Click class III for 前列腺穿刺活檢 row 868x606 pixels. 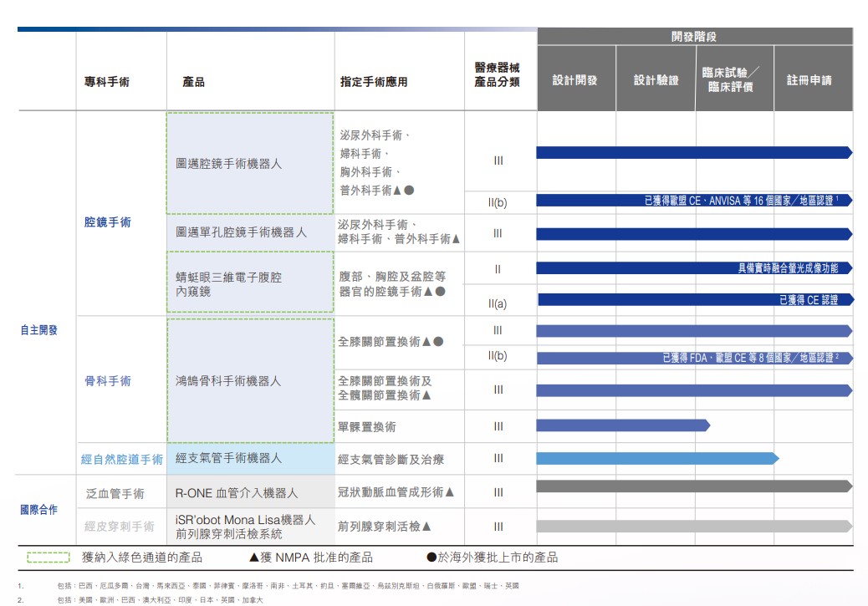point(498,527)
